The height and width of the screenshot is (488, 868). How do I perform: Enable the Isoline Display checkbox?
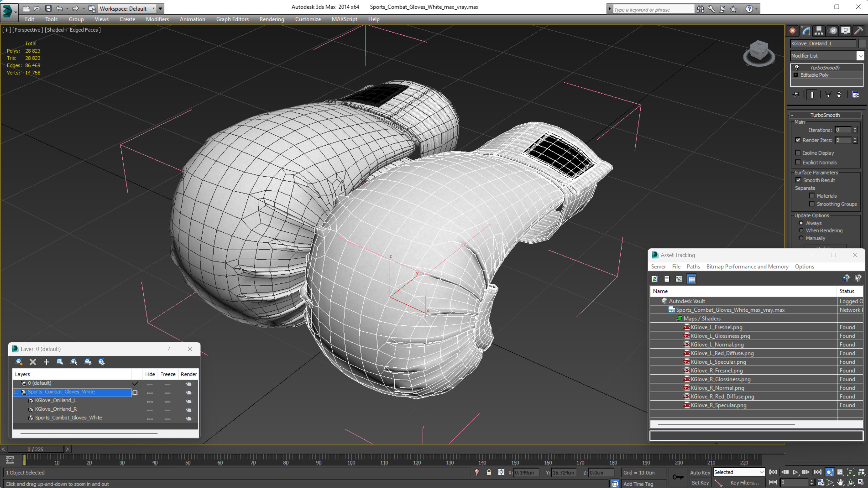coord(798,153)
